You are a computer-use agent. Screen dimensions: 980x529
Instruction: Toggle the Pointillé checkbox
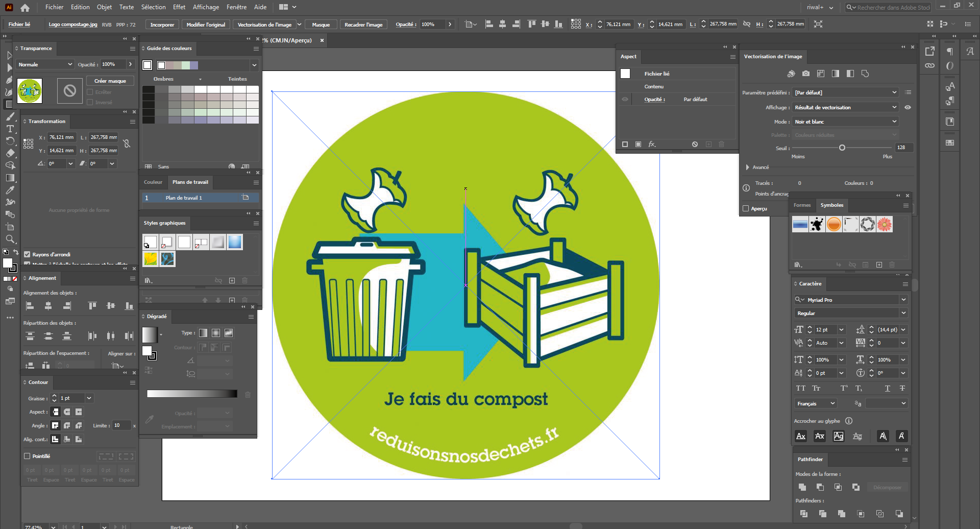[x=27, y=456]
